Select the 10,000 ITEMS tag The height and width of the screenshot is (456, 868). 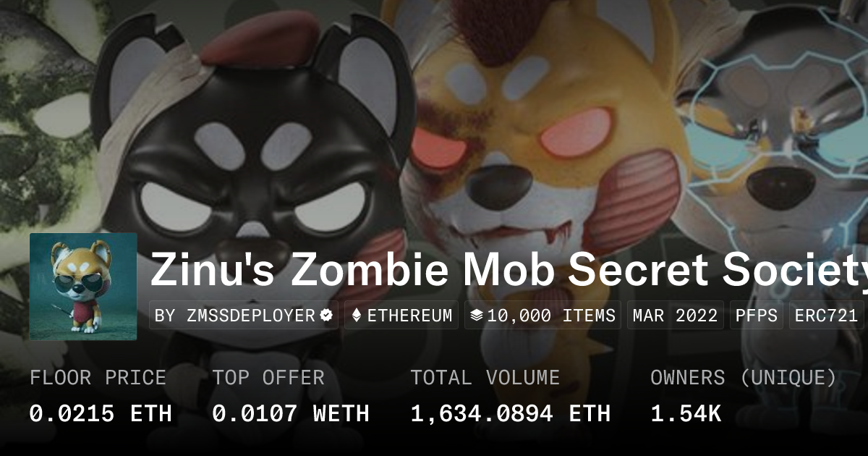542,316
